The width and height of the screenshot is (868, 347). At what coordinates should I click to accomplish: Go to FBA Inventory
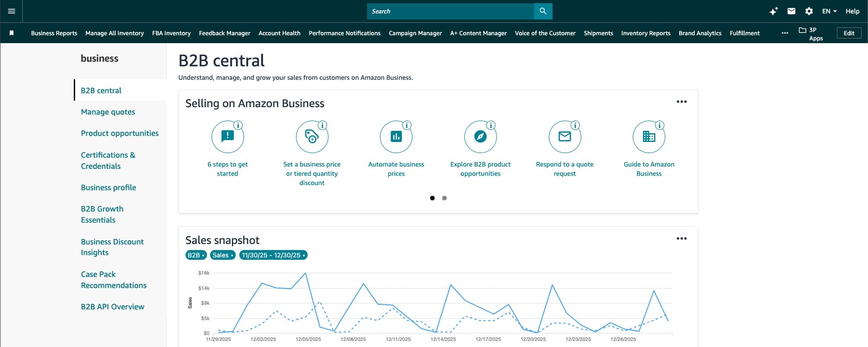172,33
